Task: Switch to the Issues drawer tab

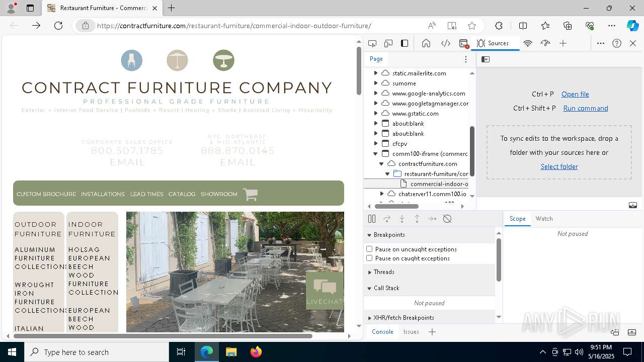Action: click(x=411, y=332)
